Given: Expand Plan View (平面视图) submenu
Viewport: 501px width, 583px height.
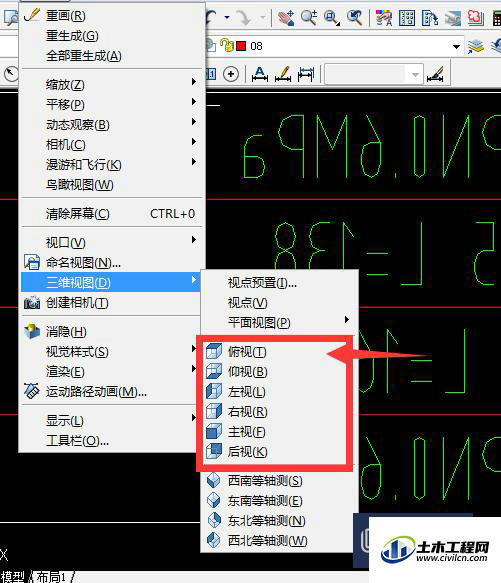Looking at the screenshot, I should [280, 323].
